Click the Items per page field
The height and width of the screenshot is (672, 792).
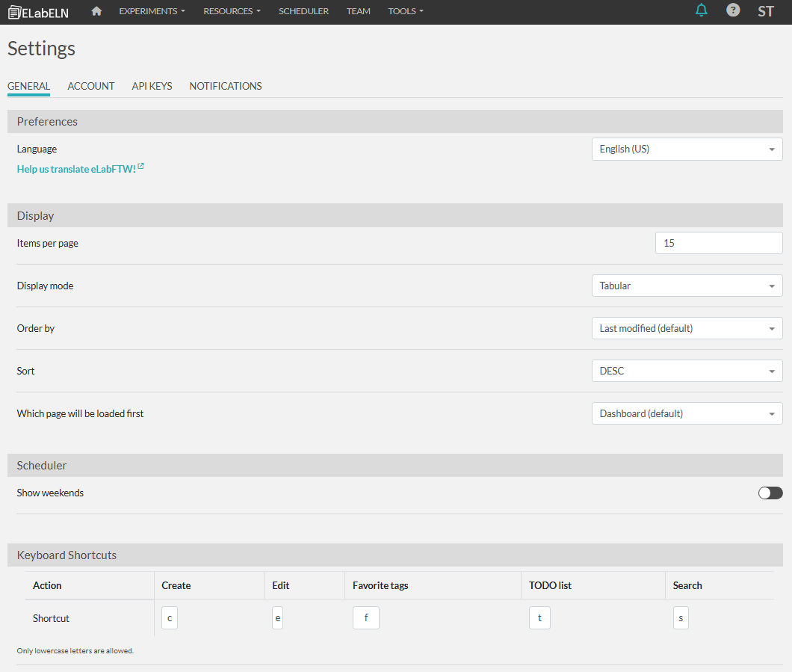coord(718,243)
